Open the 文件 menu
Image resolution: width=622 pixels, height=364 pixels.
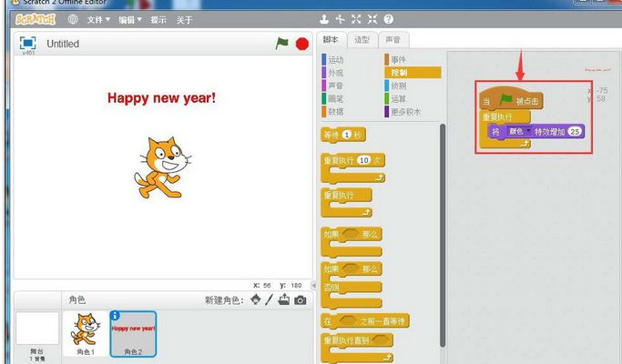click(98, 19)
